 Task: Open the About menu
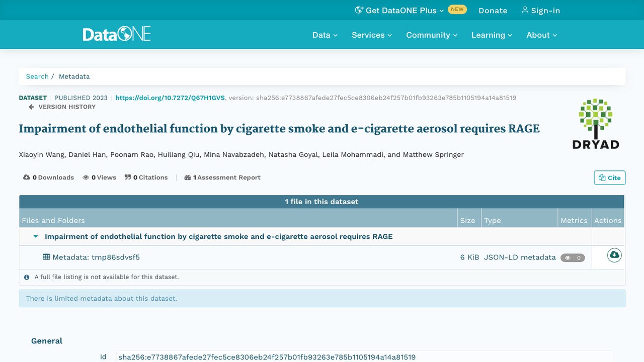(x=542, y=35)
